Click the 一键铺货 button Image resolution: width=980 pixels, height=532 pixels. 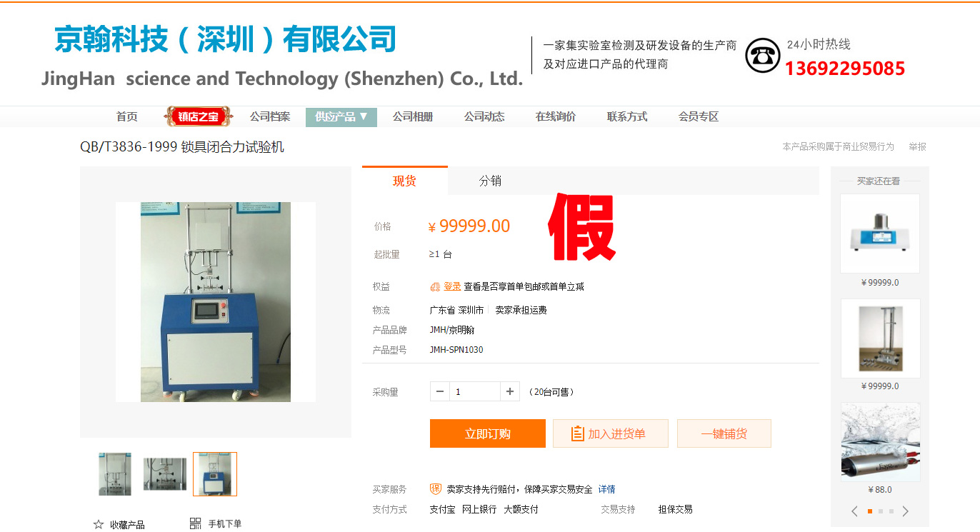[x=724, y=433]
